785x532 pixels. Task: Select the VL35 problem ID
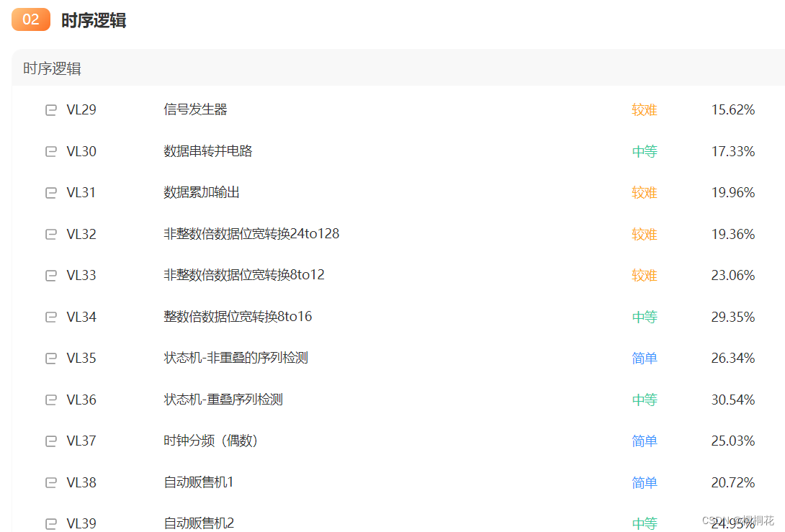pyautogui.click(x=81, y=359)
